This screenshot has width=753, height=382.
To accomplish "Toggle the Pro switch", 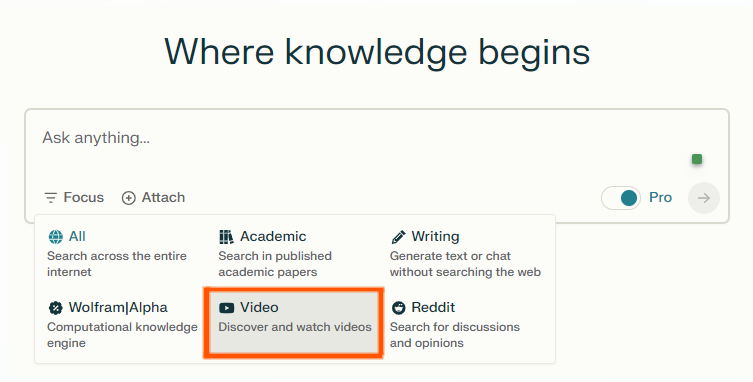I will [x=621, y=198].
